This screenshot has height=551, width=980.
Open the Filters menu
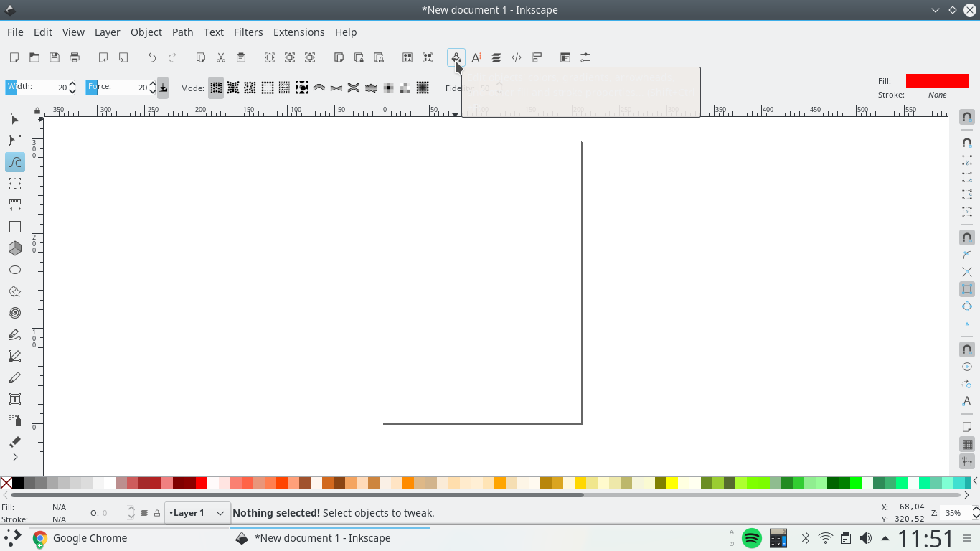[x=248, y=32]
